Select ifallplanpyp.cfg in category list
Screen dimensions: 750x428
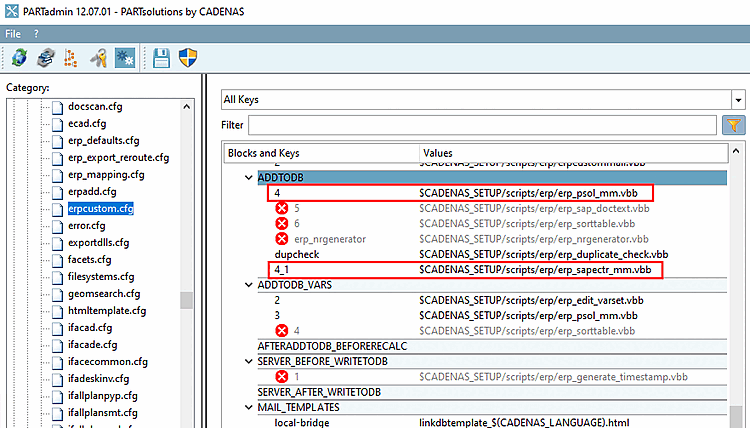(x=102, y=396)
